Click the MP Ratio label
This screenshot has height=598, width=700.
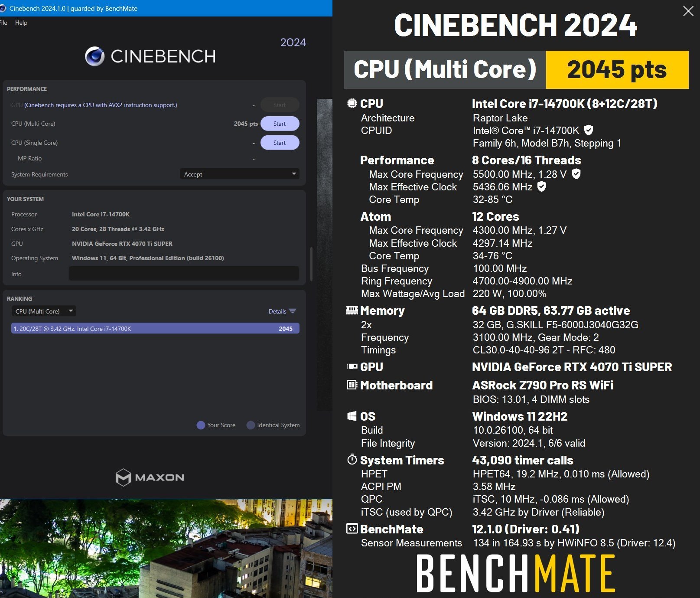tap(29, 158)
